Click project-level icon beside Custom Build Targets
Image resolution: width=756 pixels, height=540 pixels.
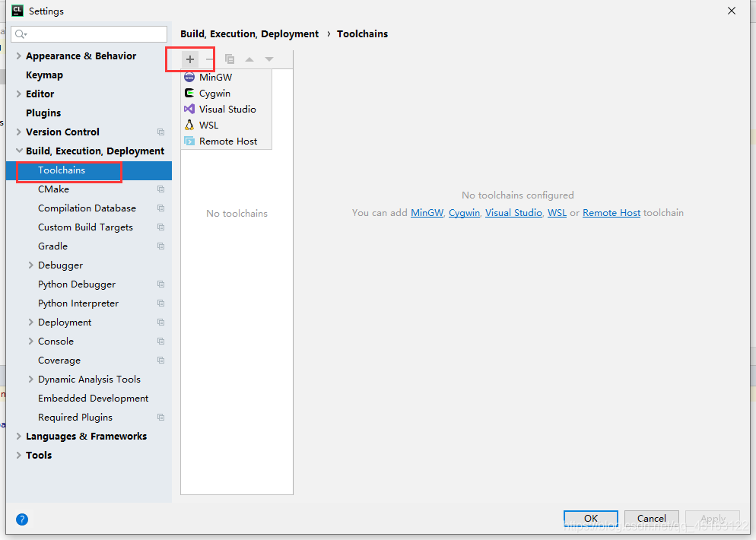click(x=161, y=227)
